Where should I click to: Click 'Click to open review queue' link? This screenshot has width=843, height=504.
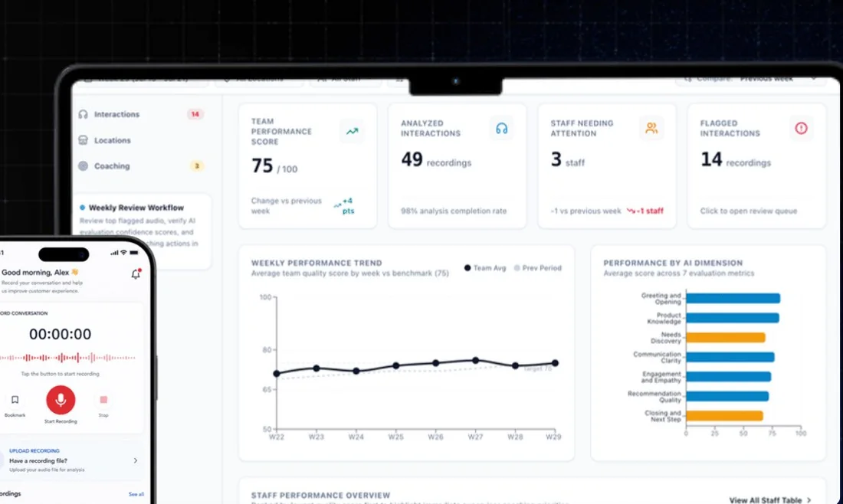(749, 211)
